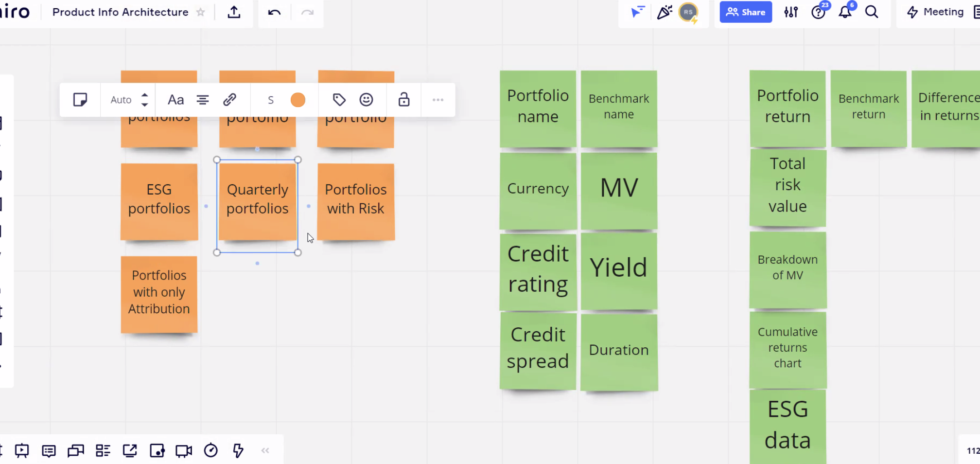Start the timer from bottom toolbar
Screen dimensions: 980x464
tap(211, 450)
